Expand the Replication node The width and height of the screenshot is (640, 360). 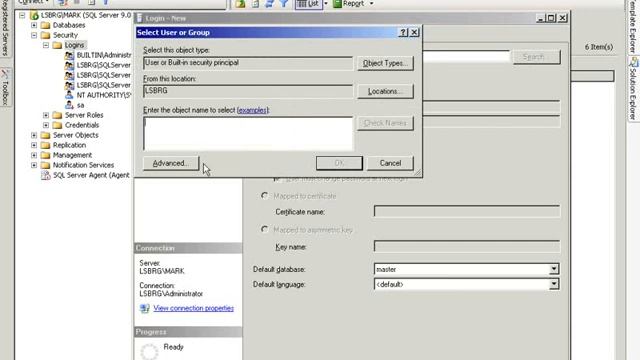34,145
